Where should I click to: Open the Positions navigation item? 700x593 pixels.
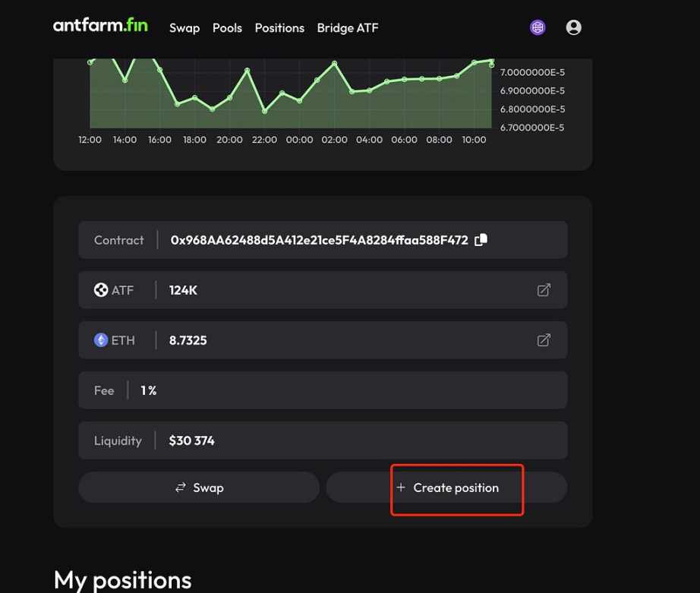tap(279, 28)
